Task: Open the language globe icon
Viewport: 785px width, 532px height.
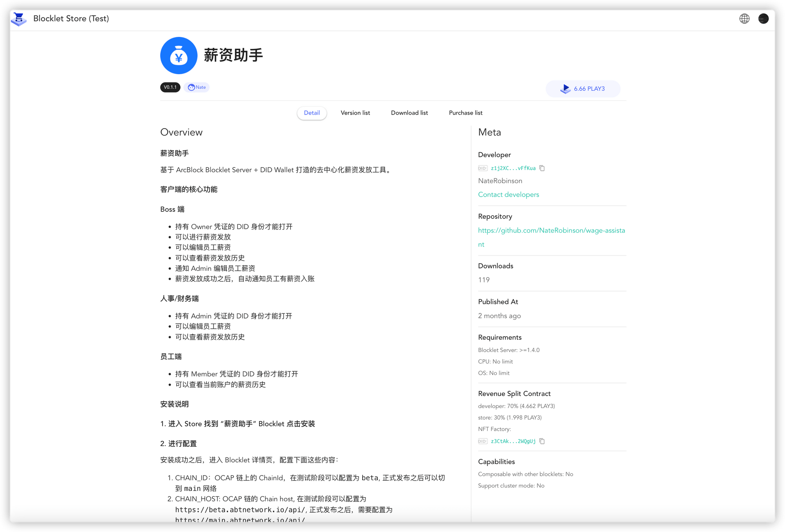Action: point(744,18)
